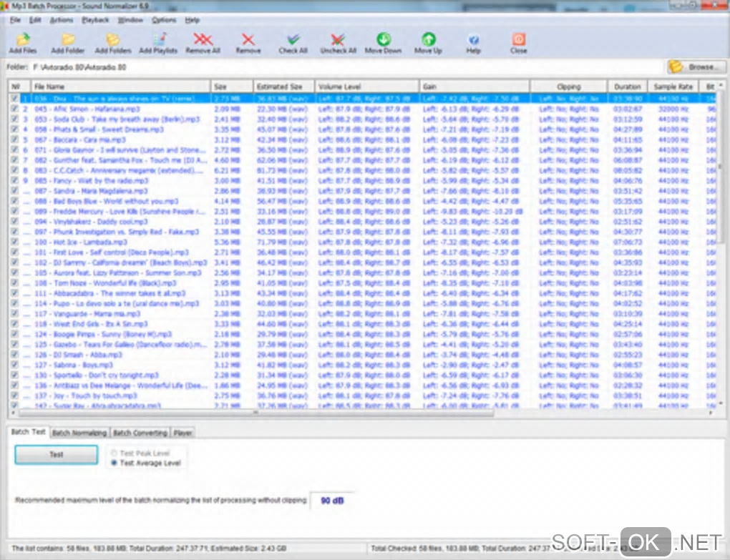This screenshot has width=730, height=560.
Task: Click the Remove toolbar icon
Action: point(248,43)
